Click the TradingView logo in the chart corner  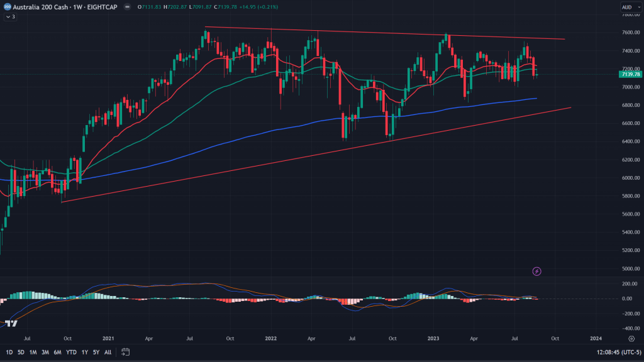click(x=11, y=324)
